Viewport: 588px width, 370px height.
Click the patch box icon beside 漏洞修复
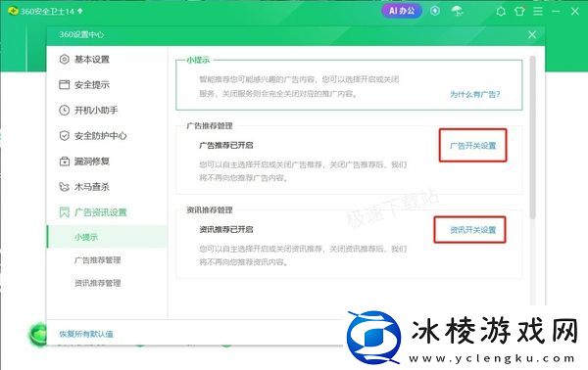[64, 162]
